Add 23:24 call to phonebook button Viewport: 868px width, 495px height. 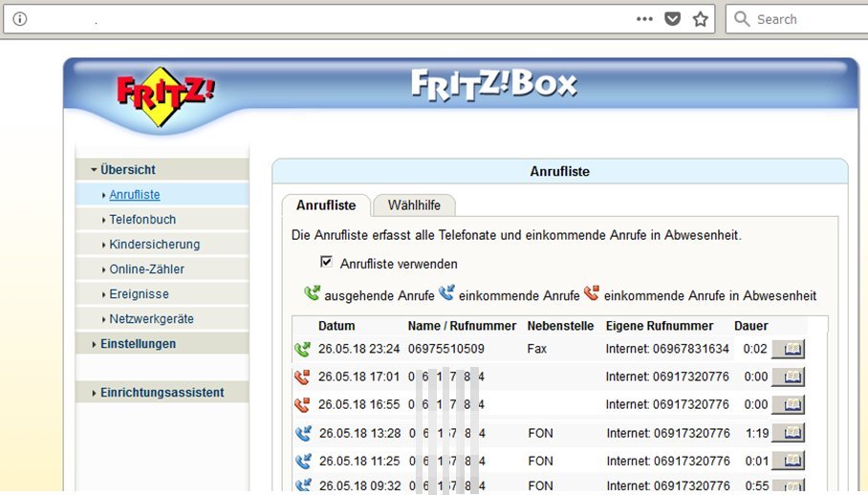pyautogui.click(x=789, y=349)
